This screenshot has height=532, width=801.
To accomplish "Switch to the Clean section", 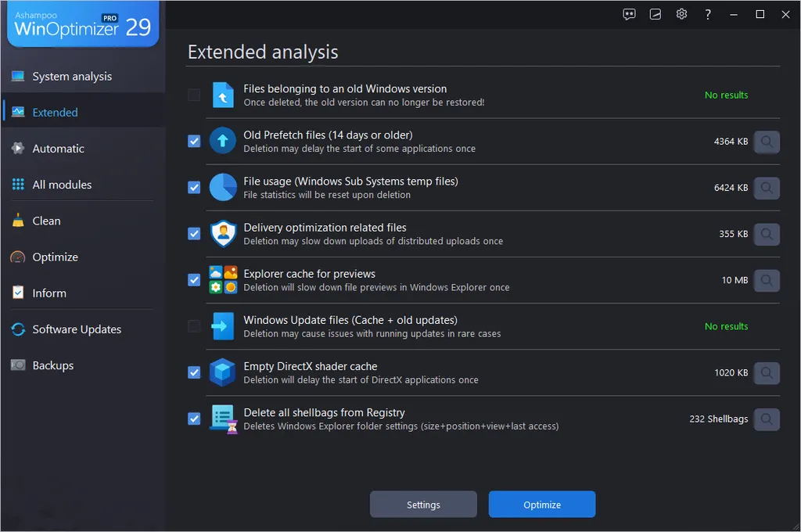I will [x=83, y=221].
